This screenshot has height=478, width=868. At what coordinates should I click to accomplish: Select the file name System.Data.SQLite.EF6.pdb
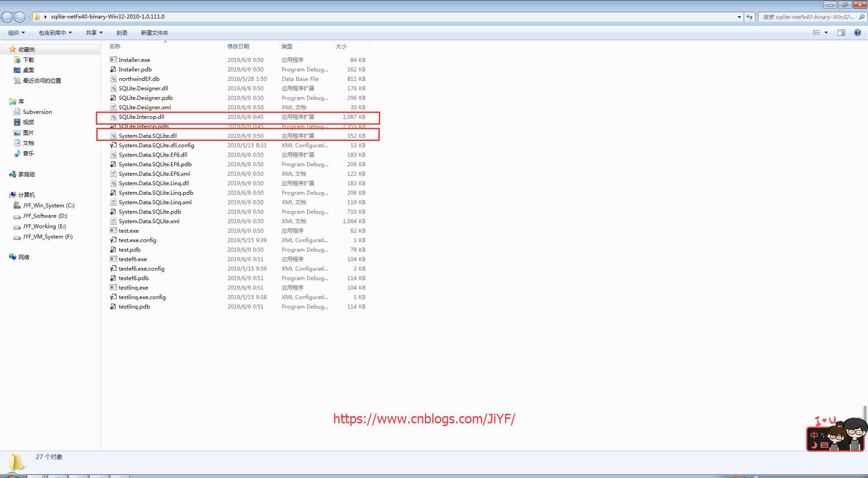(x=155, y=164)
